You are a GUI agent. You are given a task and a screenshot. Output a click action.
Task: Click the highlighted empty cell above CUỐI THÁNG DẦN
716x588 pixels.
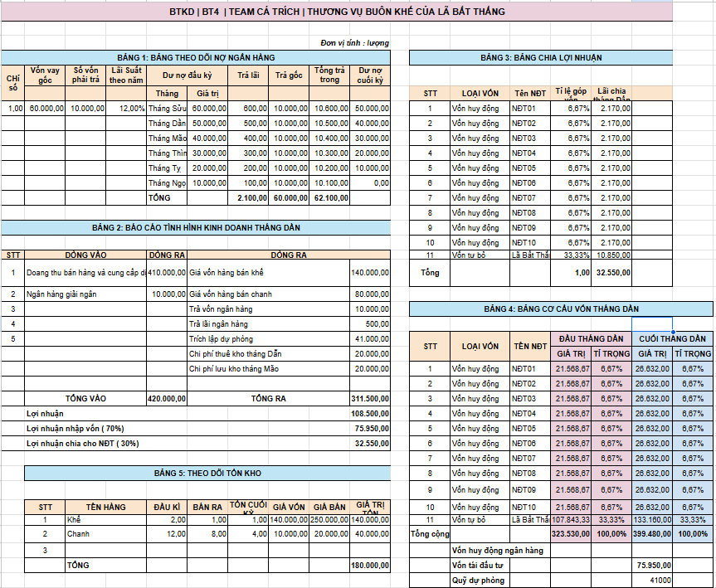(x=652, y=324)
